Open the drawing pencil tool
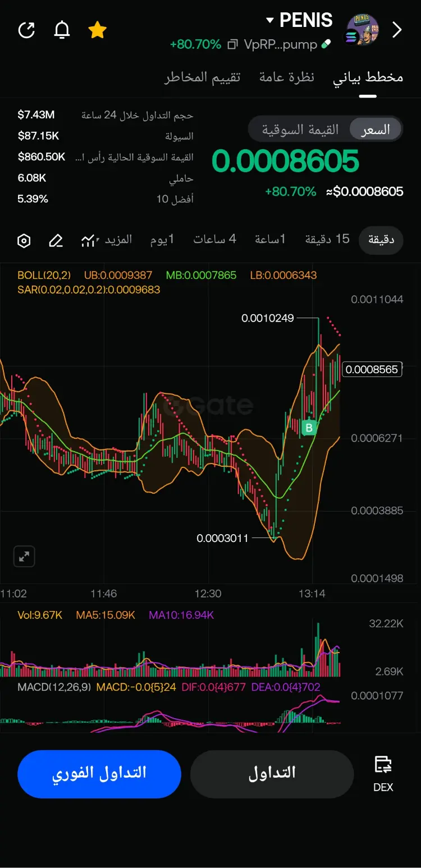 coord(56,241)
